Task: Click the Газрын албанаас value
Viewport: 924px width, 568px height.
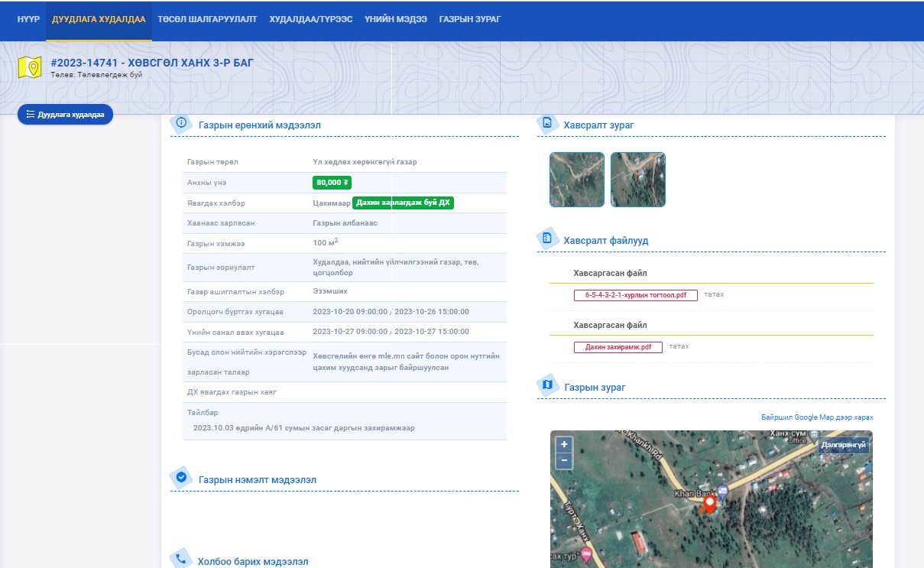Action: (x=345, y=222)
